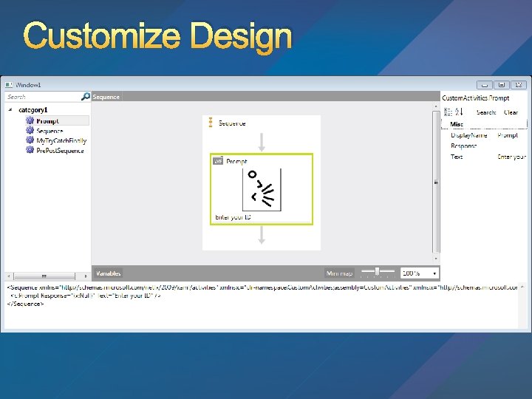Click drop arrow below Prompt activity
The image size is (532, 399).
tap(262, 235)
